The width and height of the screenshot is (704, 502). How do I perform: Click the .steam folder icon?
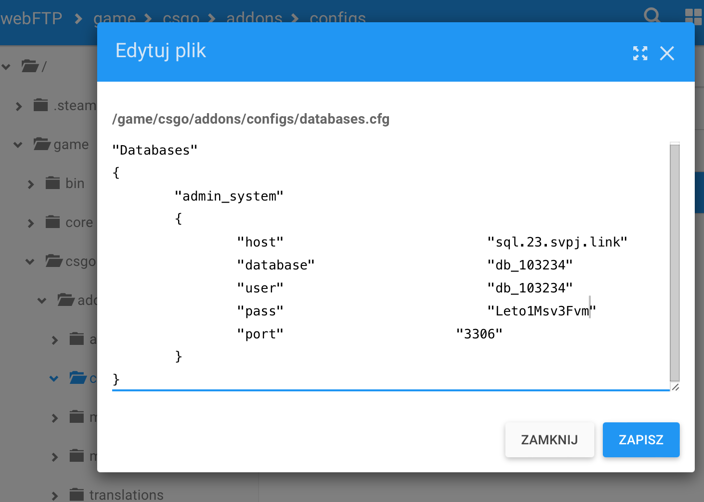[41, 105]
